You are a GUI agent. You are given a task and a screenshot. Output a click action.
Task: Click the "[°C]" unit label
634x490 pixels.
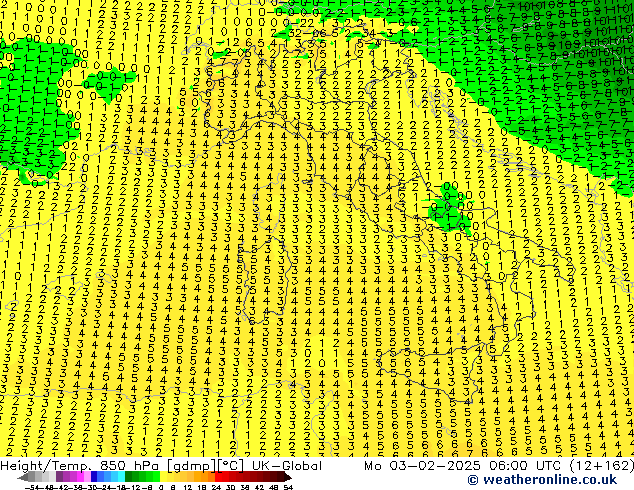(x=231, y=466)
